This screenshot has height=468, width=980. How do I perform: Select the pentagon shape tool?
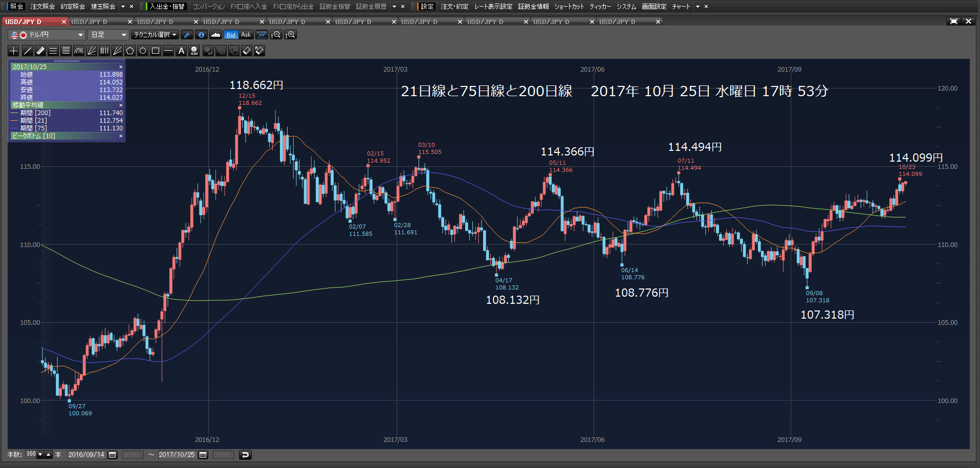pyautogui.click(x=130, y=51)
